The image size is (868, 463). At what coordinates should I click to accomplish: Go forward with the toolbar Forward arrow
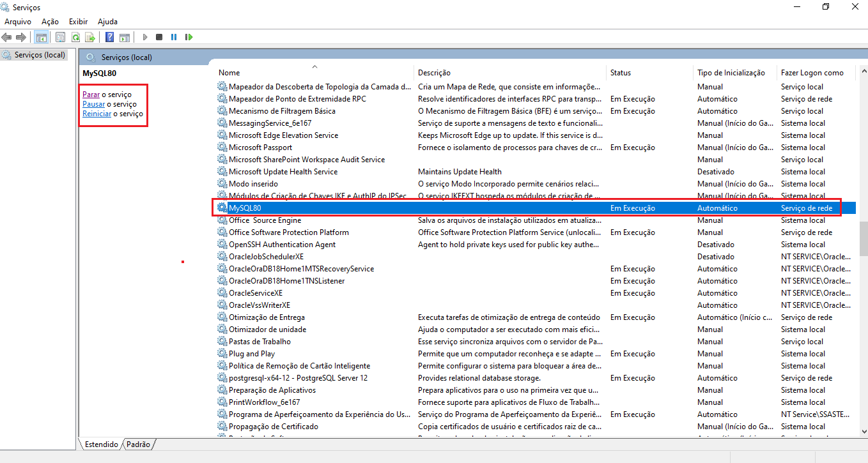pos(21,37)
